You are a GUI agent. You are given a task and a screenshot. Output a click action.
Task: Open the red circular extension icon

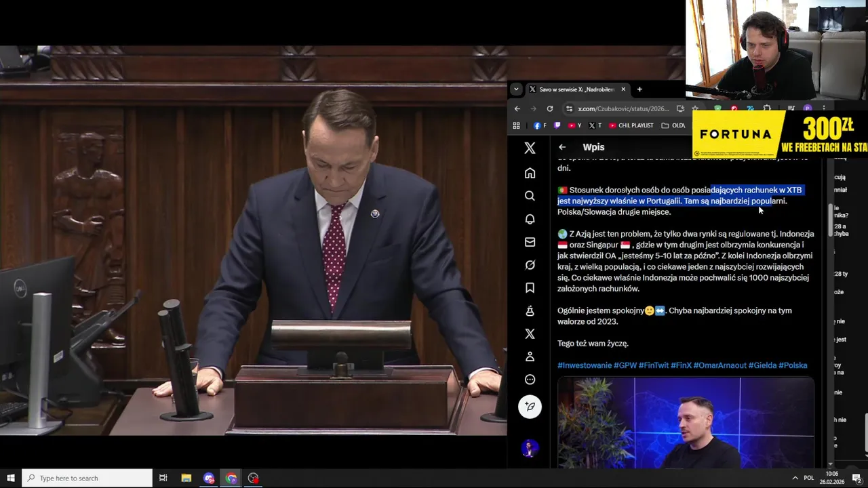coord(734,108)
